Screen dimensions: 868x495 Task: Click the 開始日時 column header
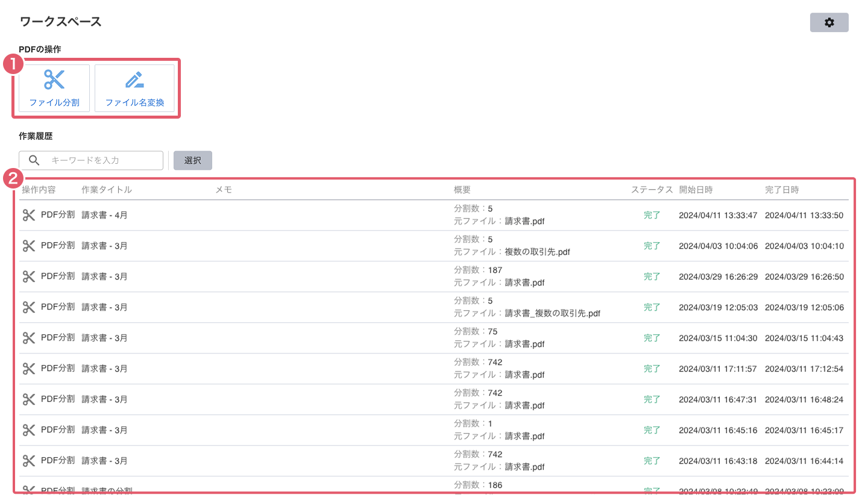[696, 190]
